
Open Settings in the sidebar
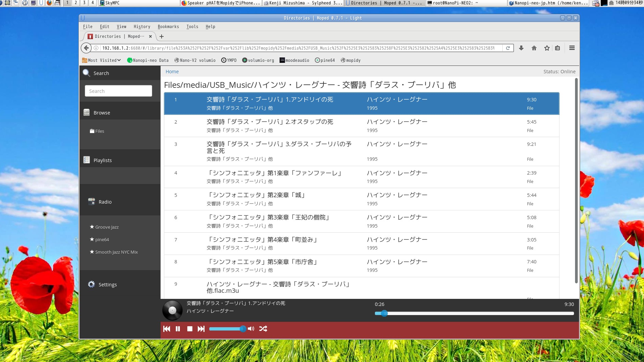tap(108, 285)
